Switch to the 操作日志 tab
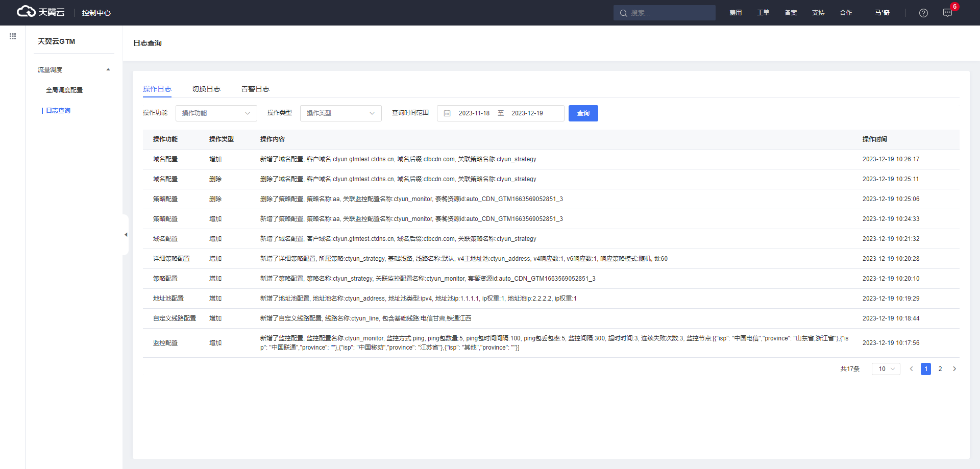The image size is (980, 469). (x=157, y=89)
